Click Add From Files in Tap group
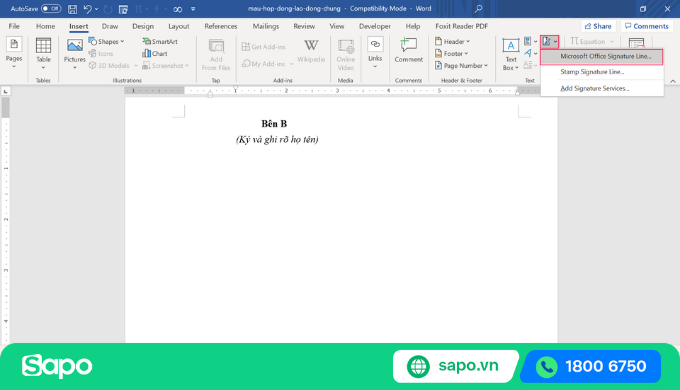The height and width of the screenshot is (390, 680). pyautogui.click(x=216, y=55)
